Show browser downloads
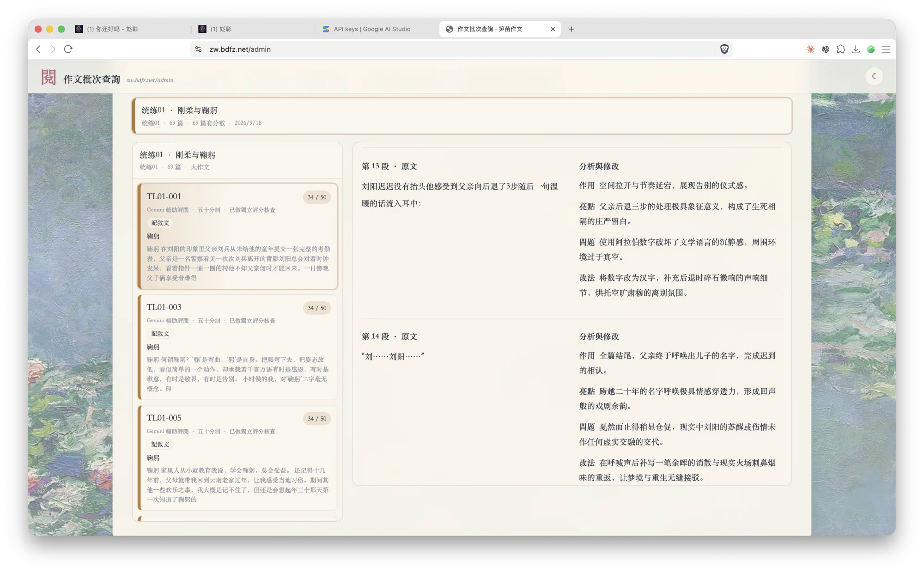The height and width of the screenshot is (573, 924). [x=856, y=49]
